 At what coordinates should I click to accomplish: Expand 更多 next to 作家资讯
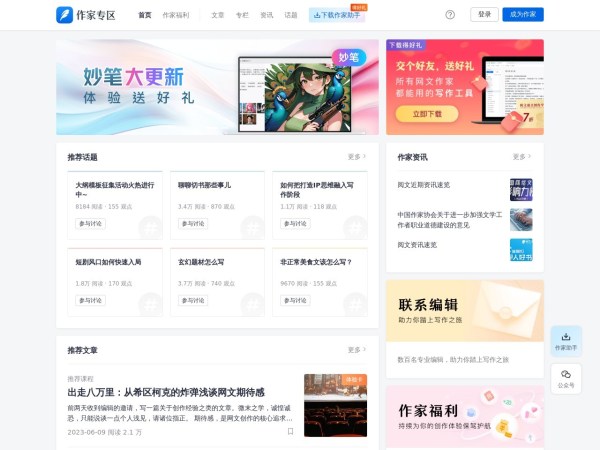[520, 157]
